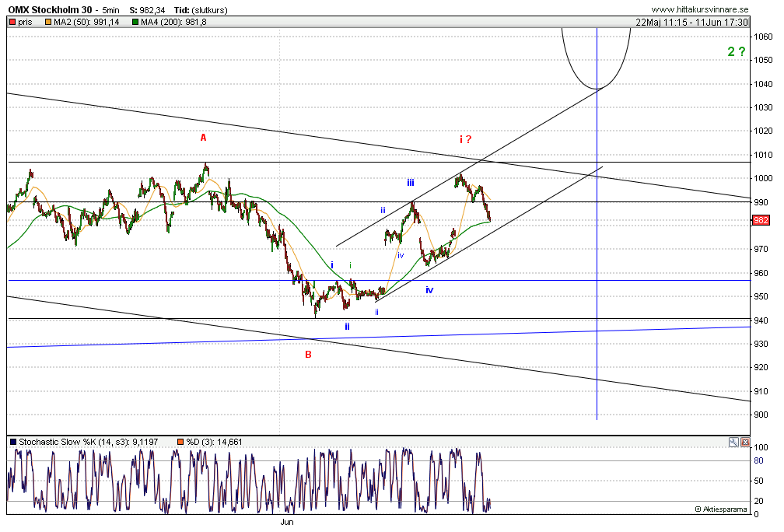Click the red wave label B
The width and height of the screenshot is (784, 532).
308,355
